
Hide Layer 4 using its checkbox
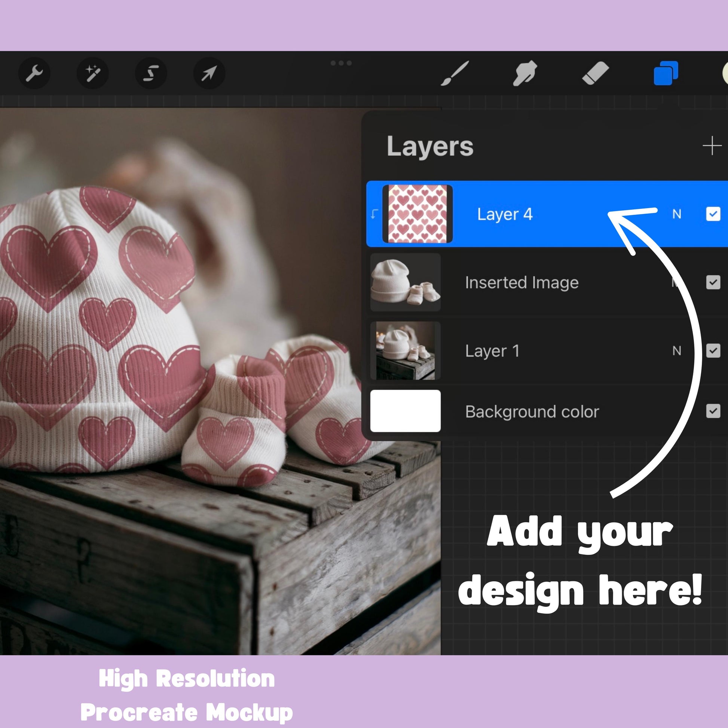click(x=713, y=214)
